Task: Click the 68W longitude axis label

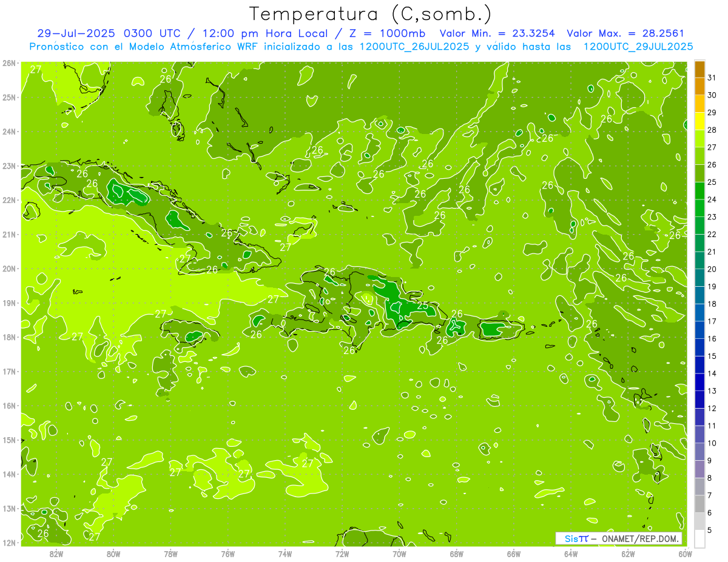Action: tap(457, 554)
